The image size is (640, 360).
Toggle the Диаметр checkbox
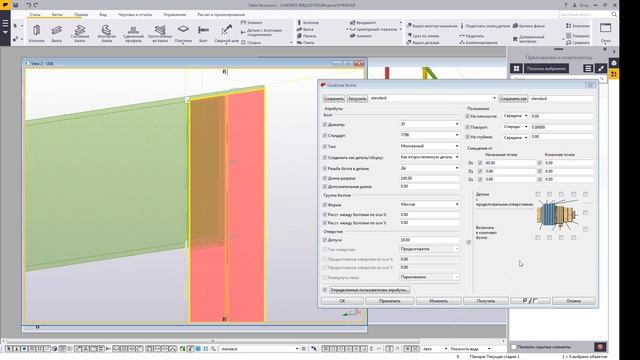point(325,124)
